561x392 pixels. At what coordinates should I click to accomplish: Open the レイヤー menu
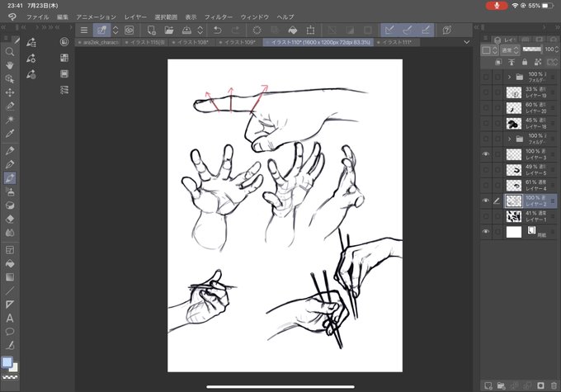point(135,17)
